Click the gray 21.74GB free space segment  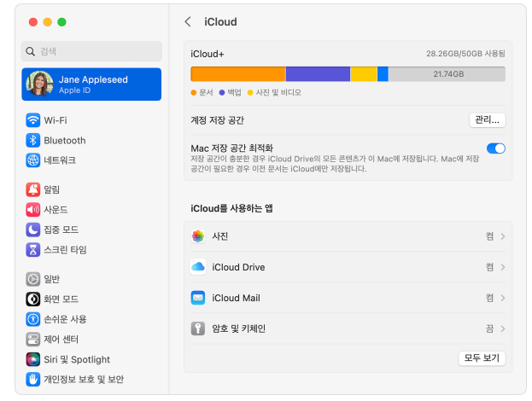coord(447,74)
